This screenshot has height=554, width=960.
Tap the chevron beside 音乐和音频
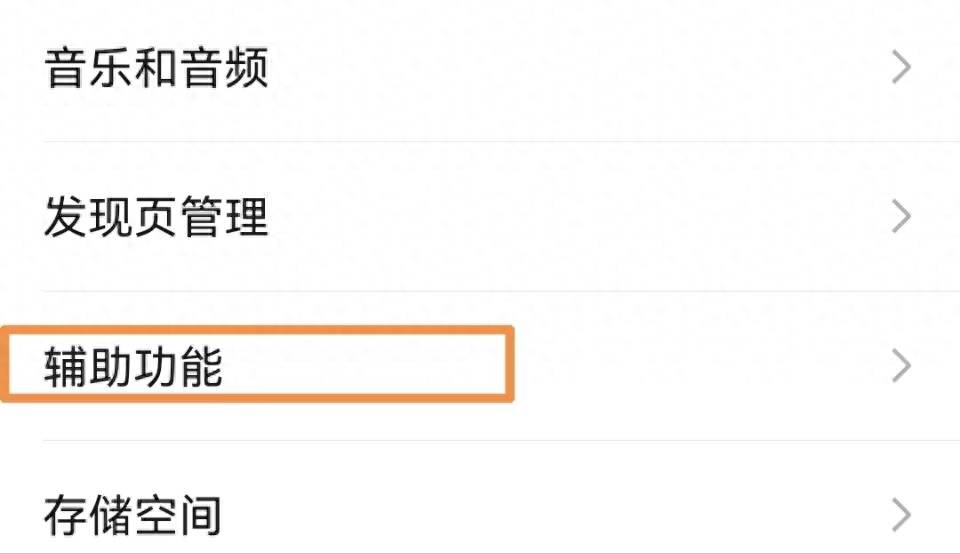[x=901, y=68]
